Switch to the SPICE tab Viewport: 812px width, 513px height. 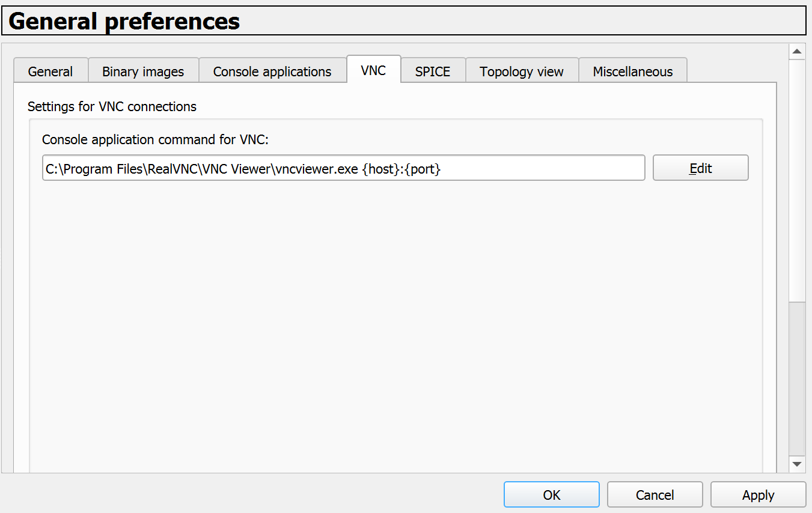pos(432,71)
